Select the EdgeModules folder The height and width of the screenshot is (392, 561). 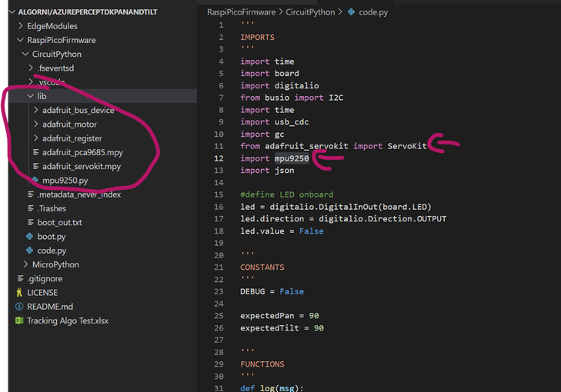[x=52, y=26]
